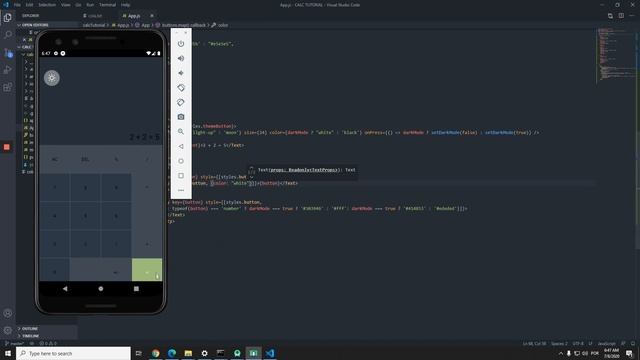The width and height of the screenshot is (640, 360).
Task: Switch to the App.js editor tab
Action: (x=133, y=16)
